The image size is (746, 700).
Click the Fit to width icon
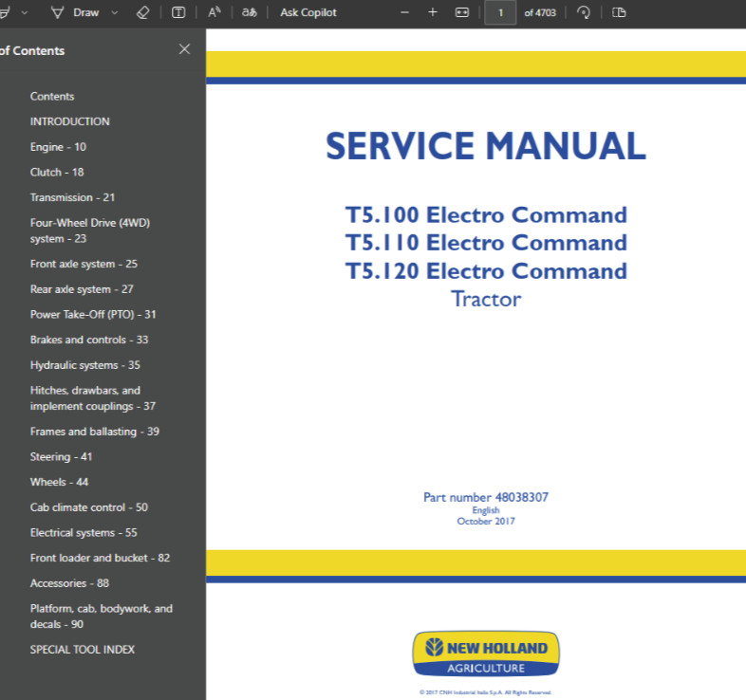(462, 13)
